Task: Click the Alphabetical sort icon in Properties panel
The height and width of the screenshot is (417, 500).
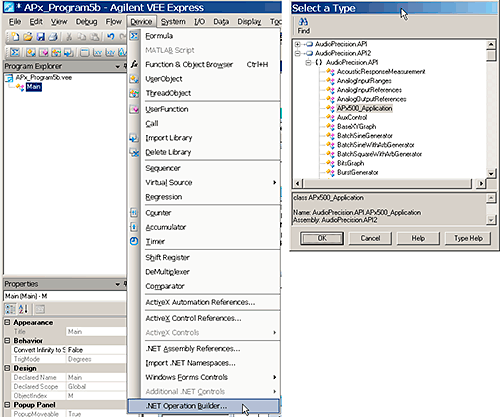Action: pos(23,309)
